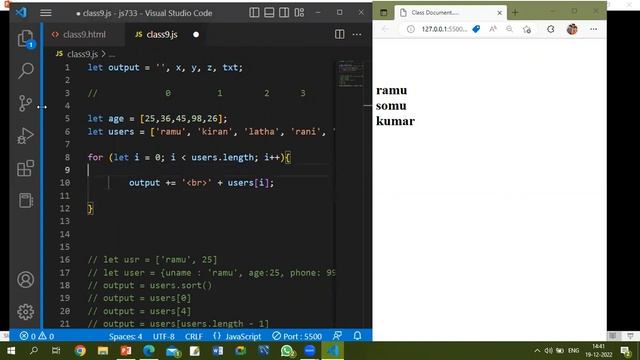640x360 pixels.
Task: Change end of line sequence CRLF
Action: tap(193, 336)
